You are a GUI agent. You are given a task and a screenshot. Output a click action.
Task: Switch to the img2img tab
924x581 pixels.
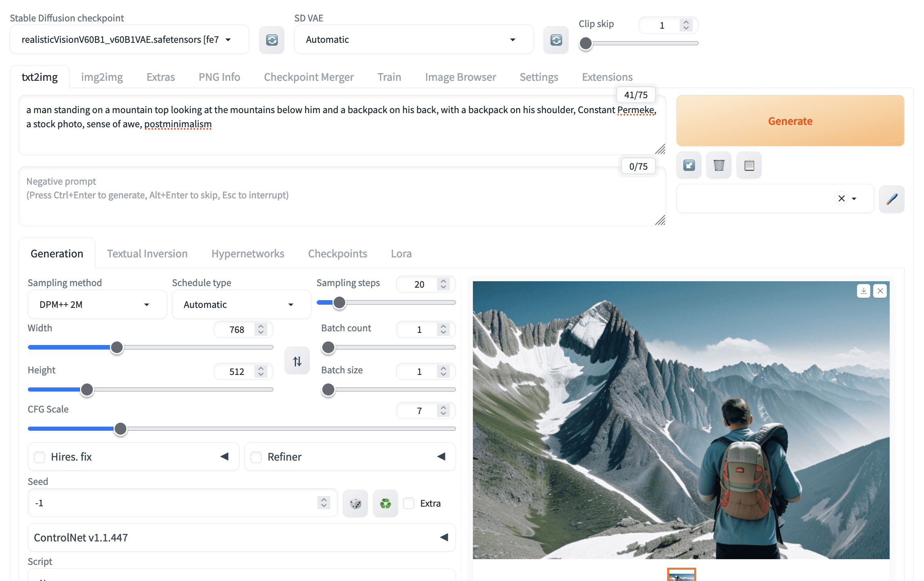click(x=102, y=77)
